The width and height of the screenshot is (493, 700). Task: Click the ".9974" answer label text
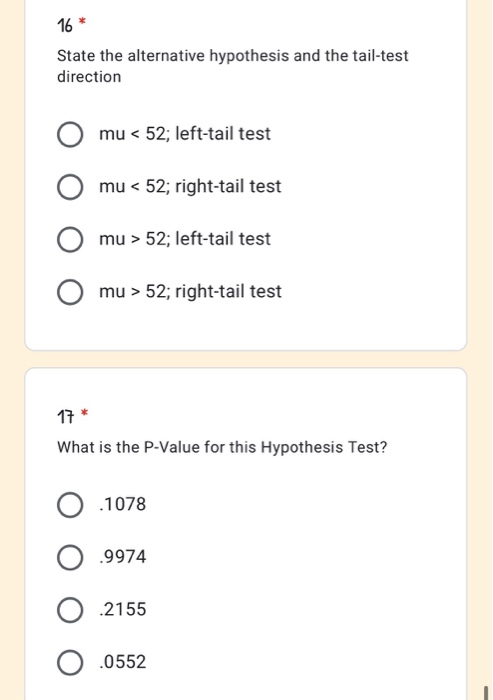pos(123,557)
